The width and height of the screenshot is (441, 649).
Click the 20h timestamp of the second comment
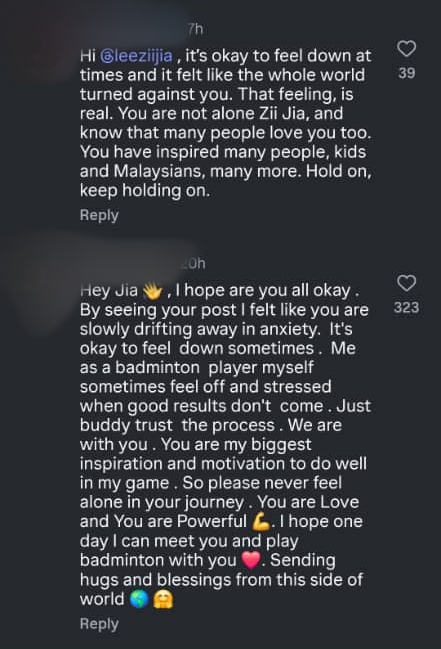[193, 264]
